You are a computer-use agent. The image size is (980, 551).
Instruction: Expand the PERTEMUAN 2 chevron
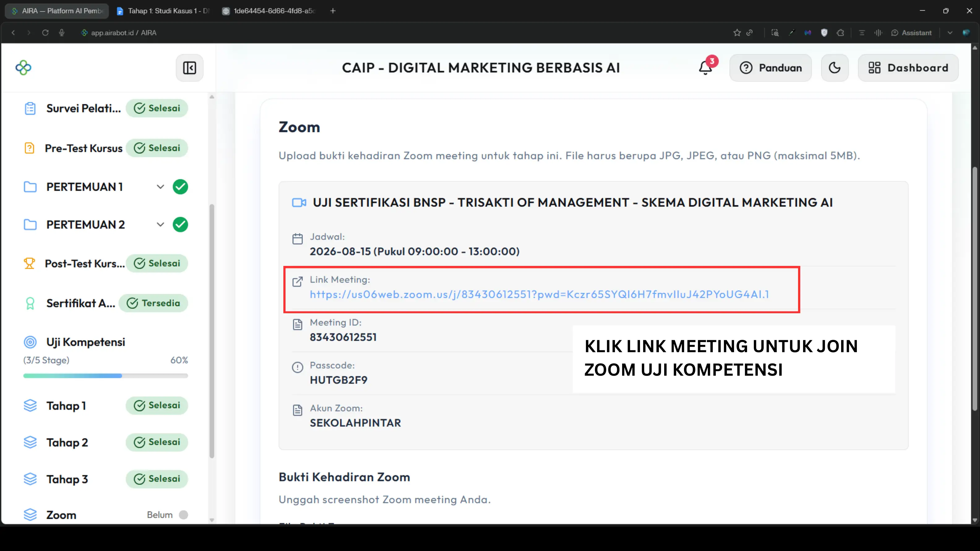[x=161, y=225]
